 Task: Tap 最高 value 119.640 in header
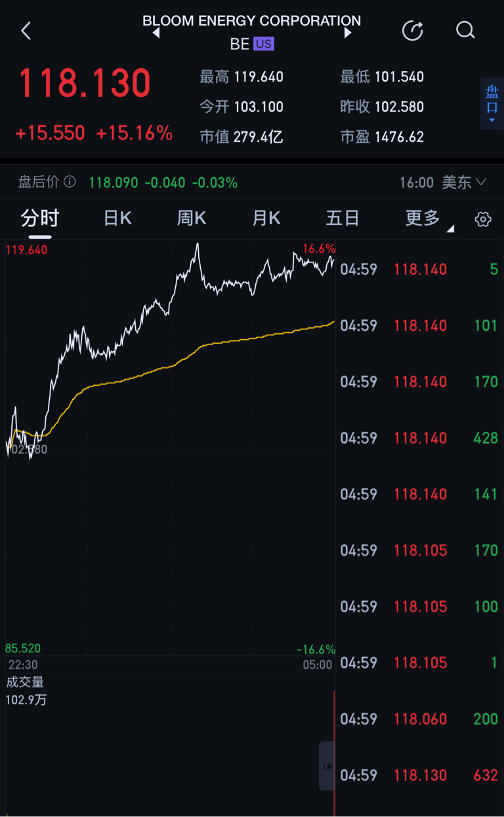pos(259,77)
